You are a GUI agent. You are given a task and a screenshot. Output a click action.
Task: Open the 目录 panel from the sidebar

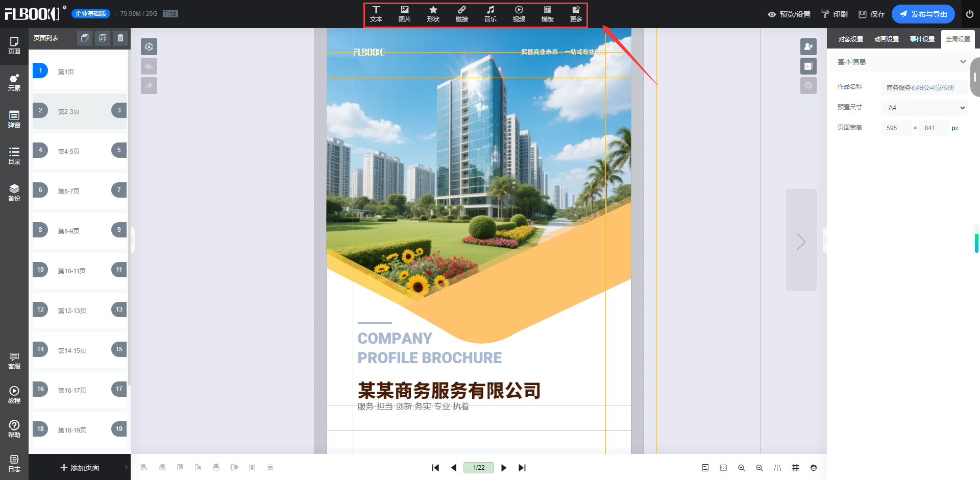tap(14, 154)
